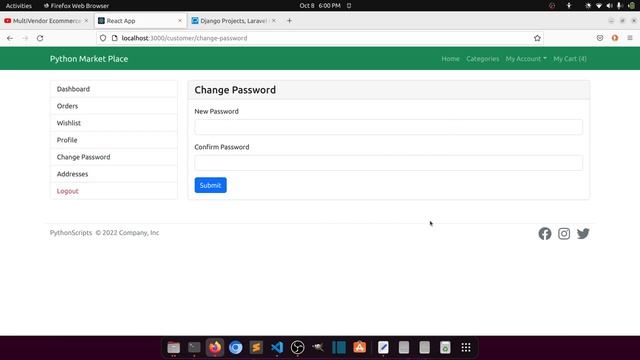The height and width of the screenshot is (360, 640).
Task: Close the React App tab
Action: pos(180,20)
